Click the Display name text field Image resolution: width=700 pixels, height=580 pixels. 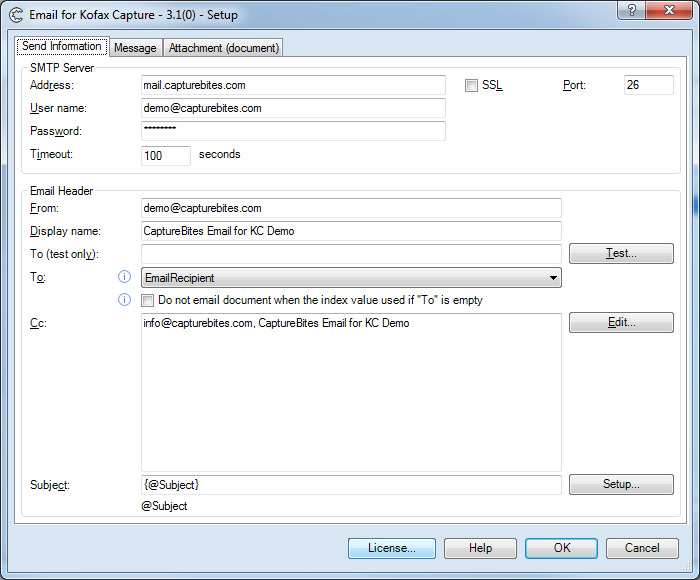coord(351,231)
